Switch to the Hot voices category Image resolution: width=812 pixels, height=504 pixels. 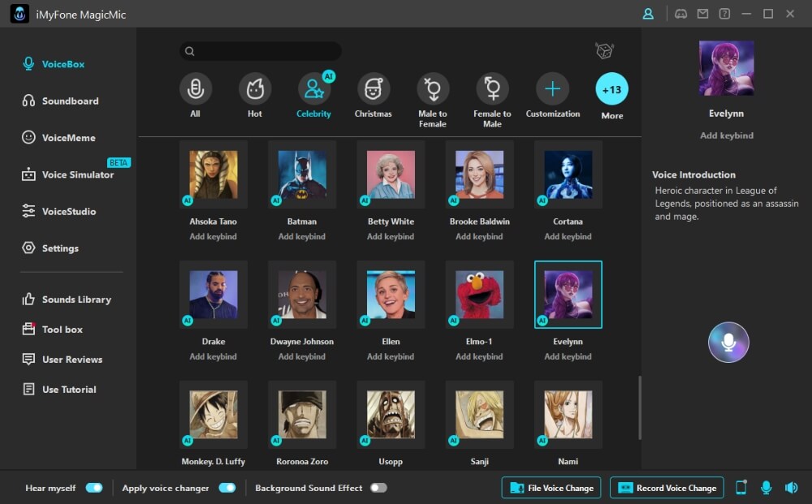click(255, 89)
